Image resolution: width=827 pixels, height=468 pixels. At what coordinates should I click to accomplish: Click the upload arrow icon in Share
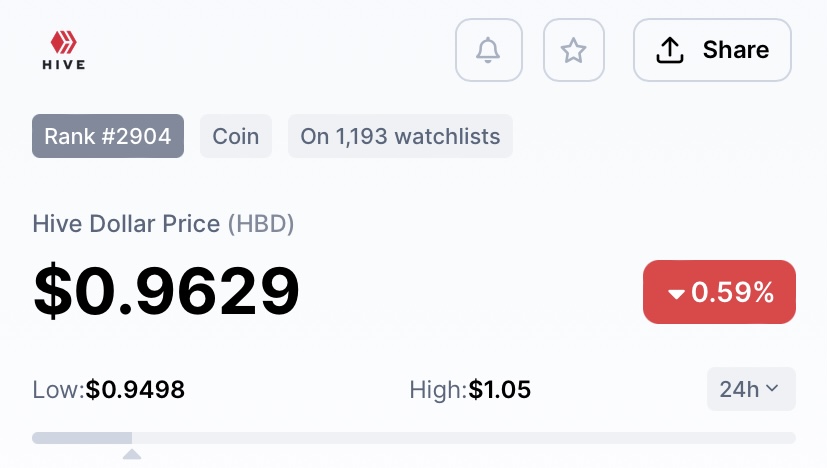670,50
